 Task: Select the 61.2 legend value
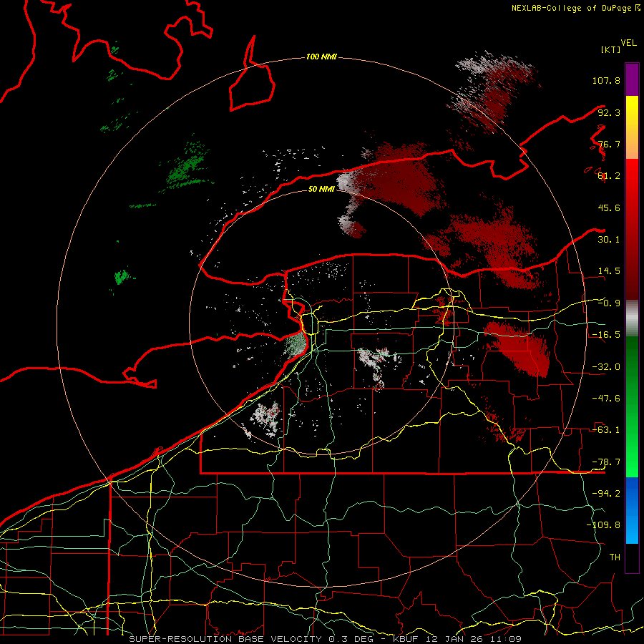(609, 176)
